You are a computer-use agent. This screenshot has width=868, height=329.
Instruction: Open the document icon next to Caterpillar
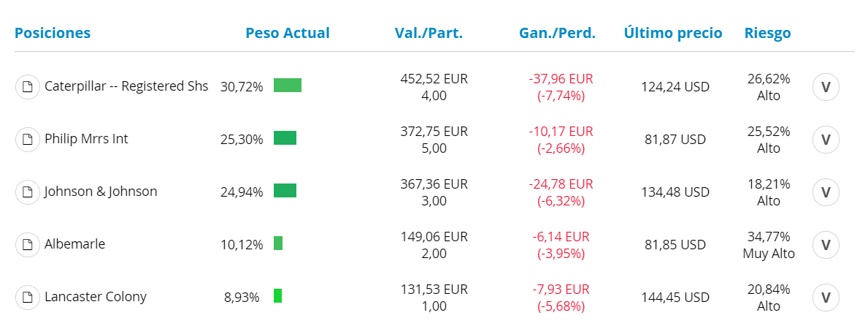(27, 87)
